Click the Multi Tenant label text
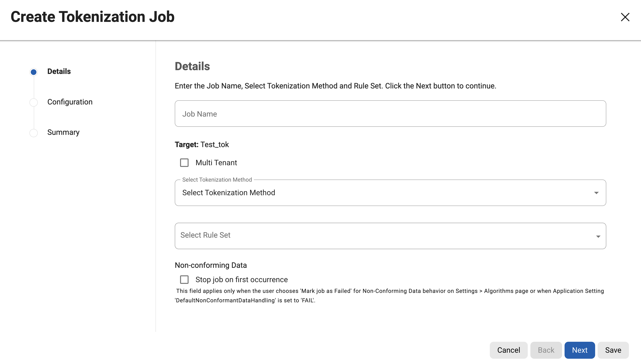 pyautogui.click(x=216, y=163)
